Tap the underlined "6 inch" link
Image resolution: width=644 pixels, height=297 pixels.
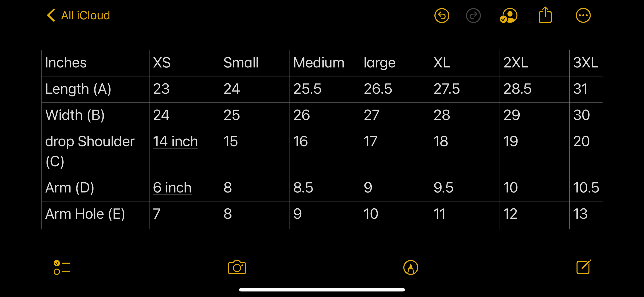click(172, 187)
